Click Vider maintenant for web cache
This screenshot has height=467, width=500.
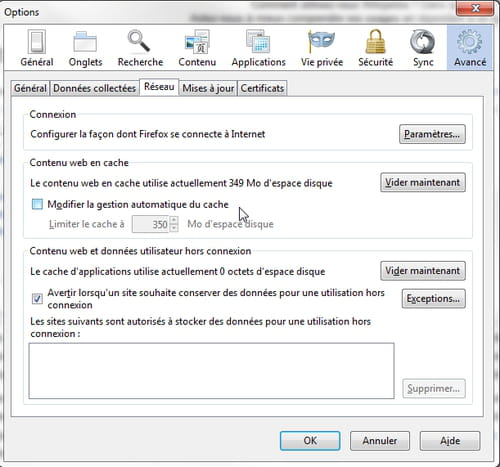423,182
